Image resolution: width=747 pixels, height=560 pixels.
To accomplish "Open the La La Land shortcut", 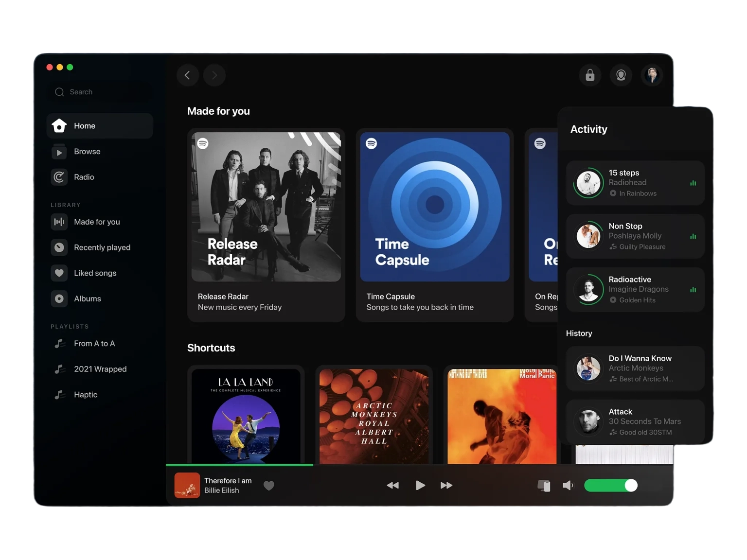I will pos(246,417).
